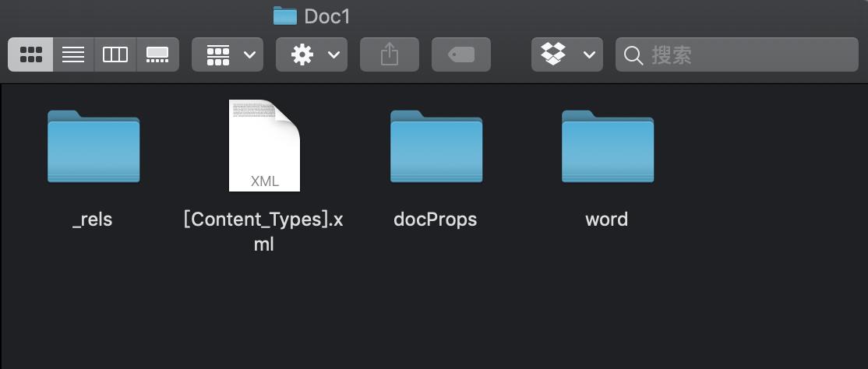Image resolution: width=868 pixels, height=369 pixels.
Task: Click the [Content_Types].xml file name label
Action: (263, 231)
